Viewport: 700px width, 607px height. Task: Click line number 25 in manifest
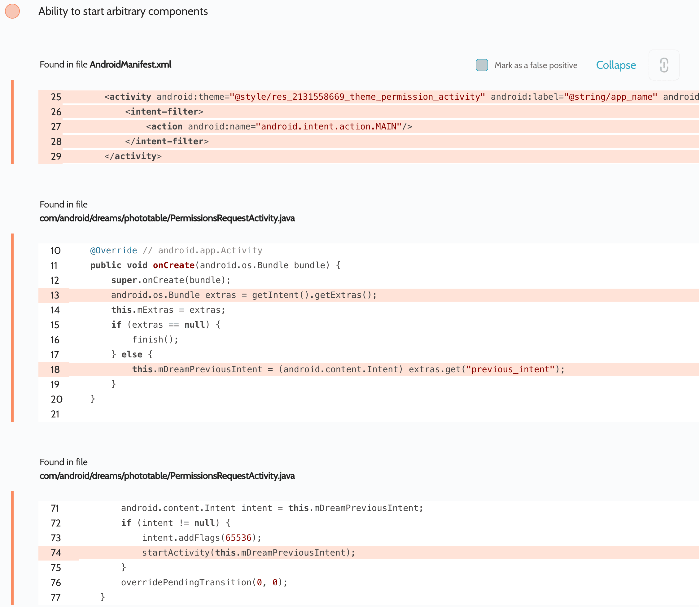coord(56,97)
